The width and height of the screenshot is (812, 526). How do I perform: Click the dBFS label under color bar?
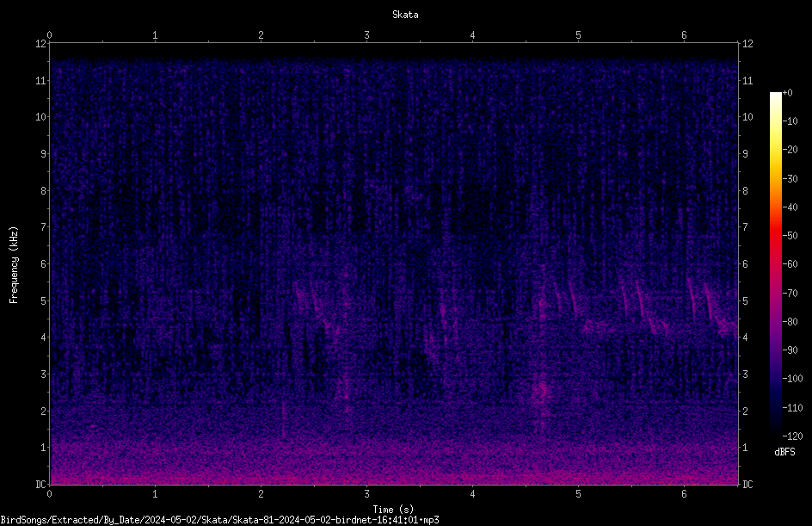point(784,452)
